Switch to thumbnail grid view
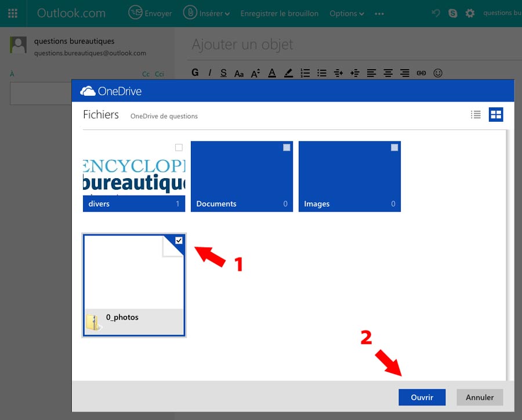 pyautogui.click(x=496, y=115)
